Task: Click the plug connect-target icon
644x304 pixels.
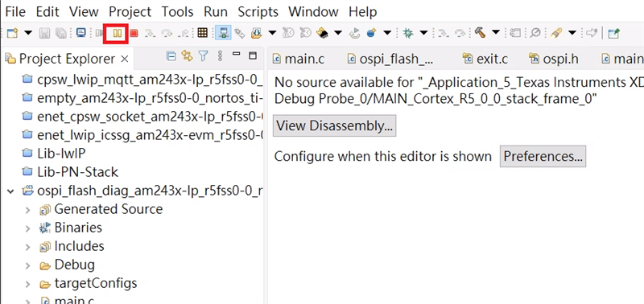Action: 241,33
